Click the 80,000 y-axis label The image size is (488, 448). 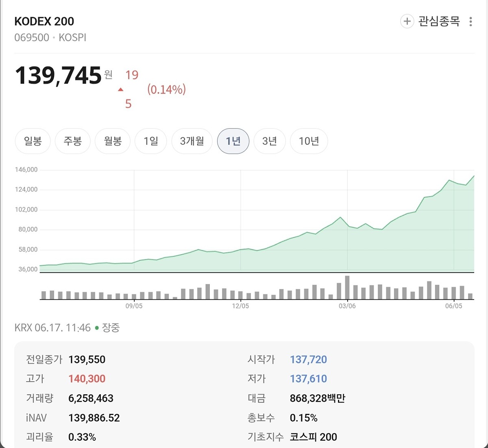point(28,229)
